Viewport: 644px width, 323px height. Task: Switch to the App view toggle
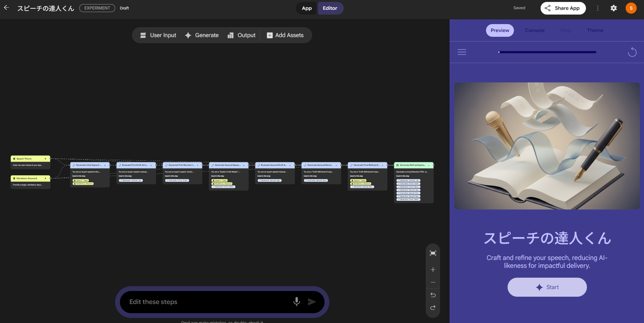[307, 8]
